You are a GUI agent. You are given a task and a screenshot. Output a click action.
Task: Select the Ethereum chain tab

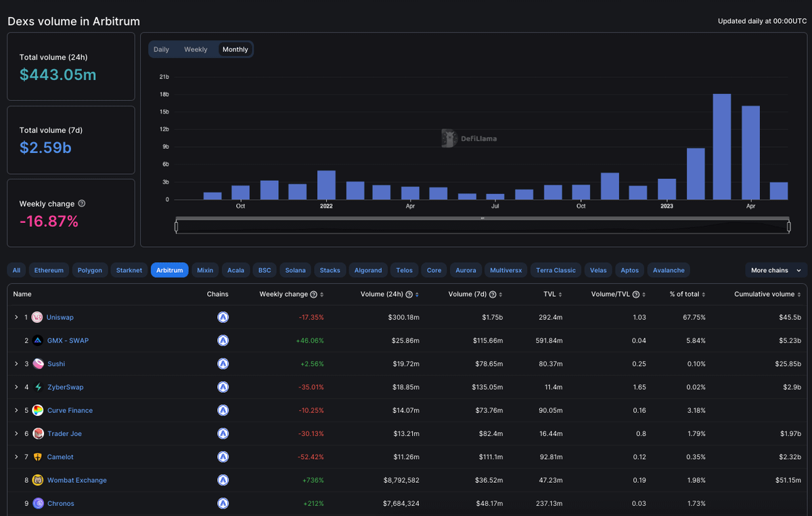coord(49,270)
